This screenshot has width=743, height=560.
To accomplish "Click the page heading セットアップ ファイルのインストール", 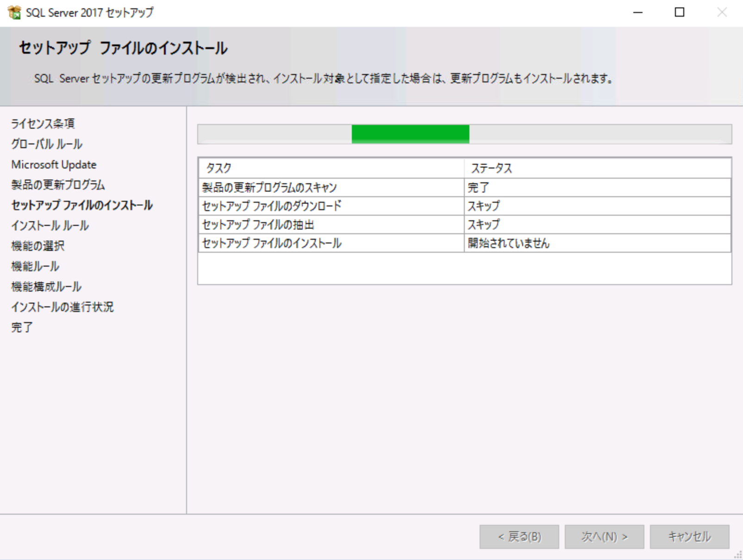I will (x=123, y=48).
